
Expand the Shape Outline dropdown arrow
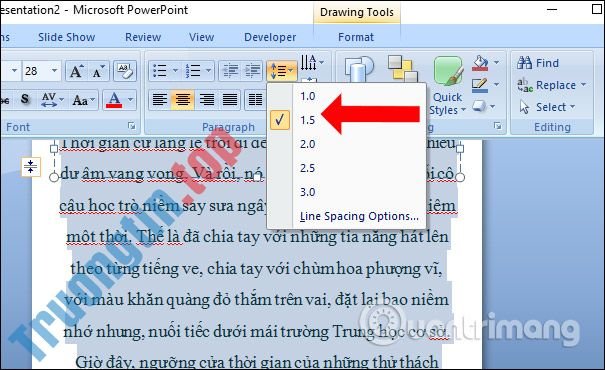coord(497,84)
